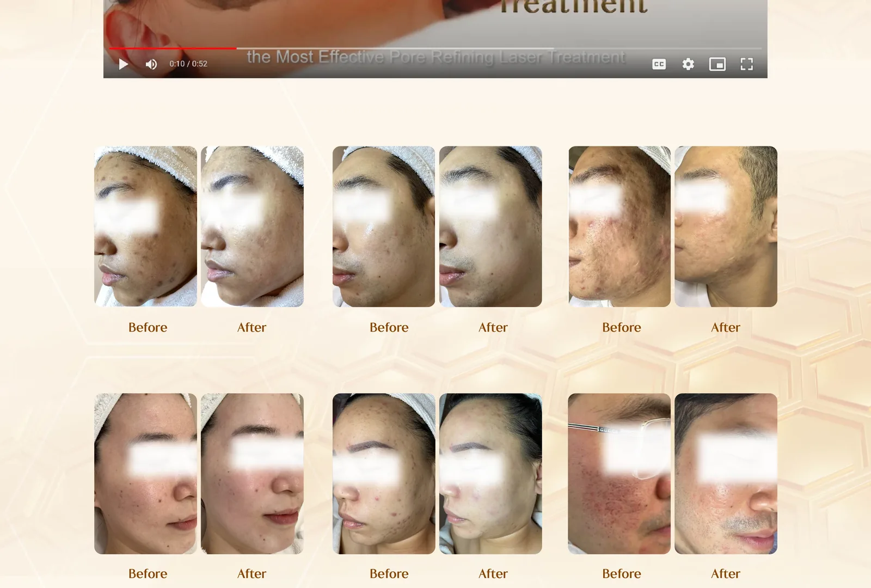This screenshot has height=588, width=871.
Task: Open first row middle Before photo
Action: (x=384, y=226)
